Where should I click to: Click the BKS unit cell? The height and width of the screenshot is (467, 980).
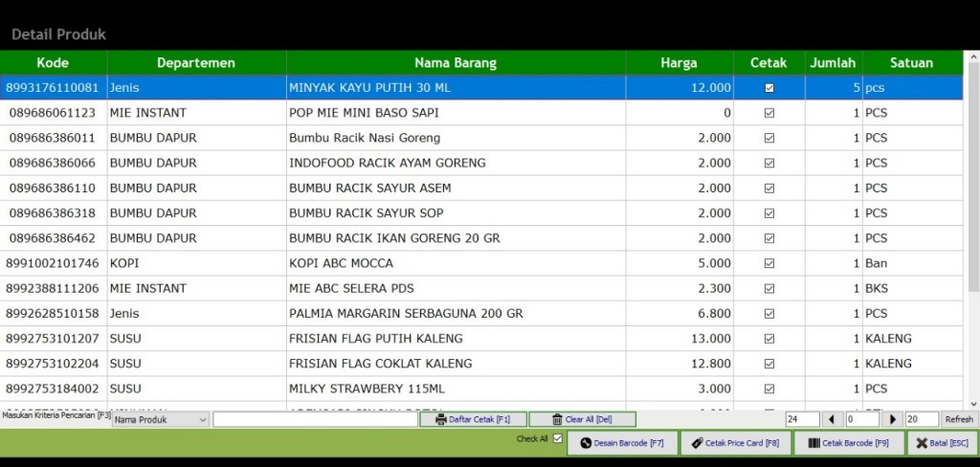point(912,288)
